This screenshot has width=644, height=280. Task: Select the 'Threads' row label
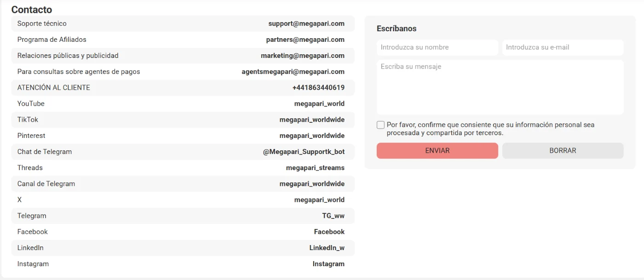tap(30, 168)
